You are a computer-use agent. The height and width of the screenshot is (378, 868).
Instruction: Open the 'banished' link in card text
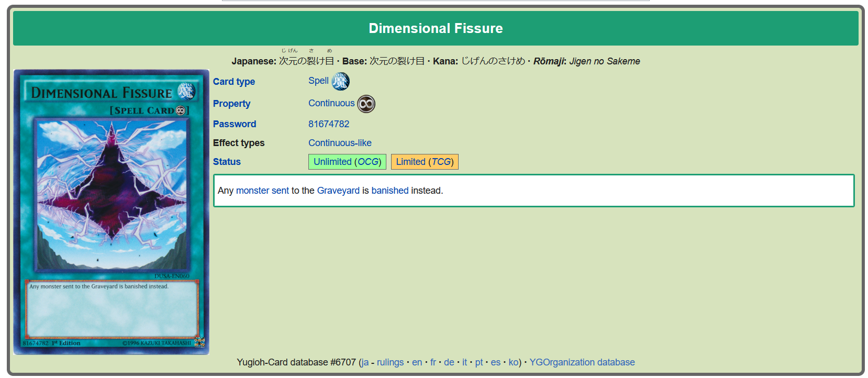pos(390,191)
